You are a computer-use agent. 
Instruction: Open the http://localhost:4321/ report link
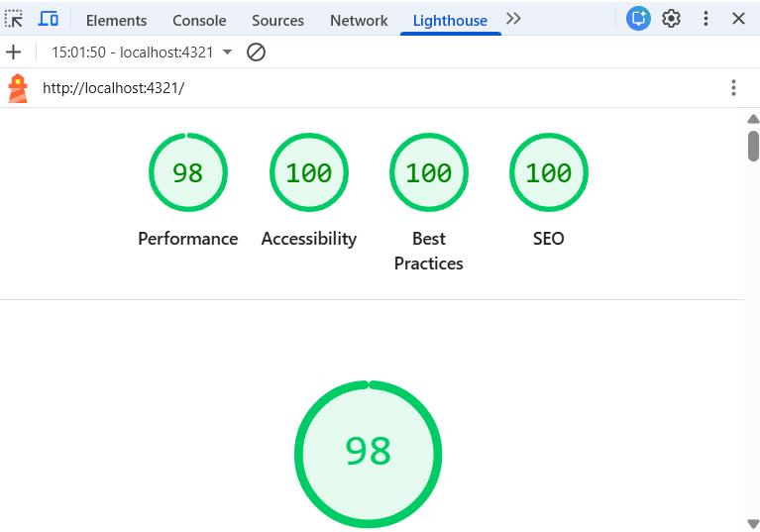(x=113, y=88)
